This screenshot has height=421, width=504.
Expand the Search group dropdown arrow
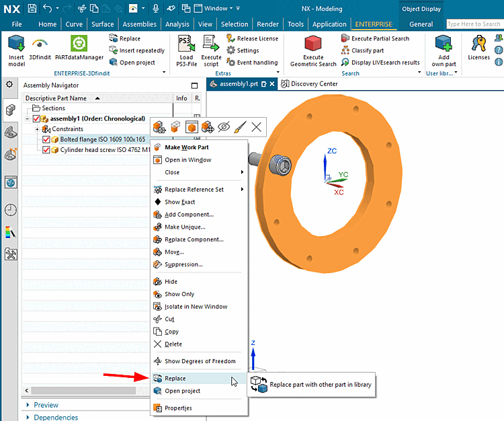(x=419, y=72)
